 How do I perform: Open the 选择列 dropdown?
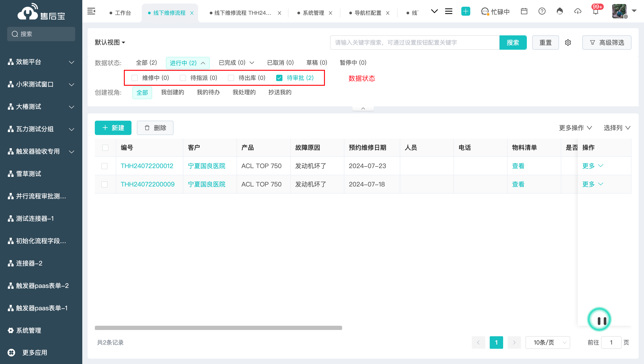[617, 128]
